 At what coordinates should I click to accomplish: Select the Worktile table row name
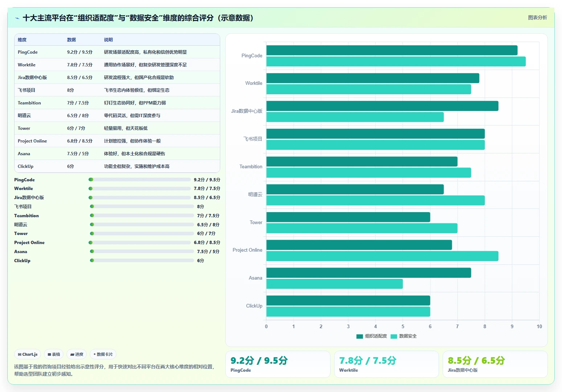26,65
